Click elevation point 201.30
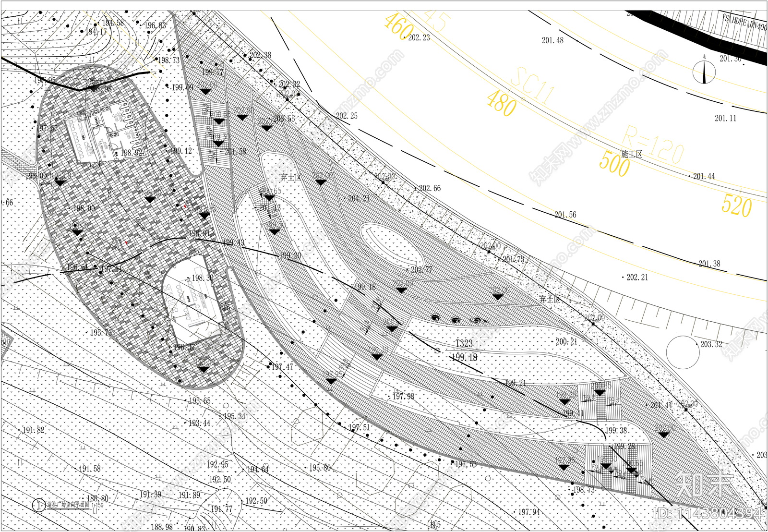Viewport: 768px width, 532px height. pyautogui.click(x=730, y=59)
